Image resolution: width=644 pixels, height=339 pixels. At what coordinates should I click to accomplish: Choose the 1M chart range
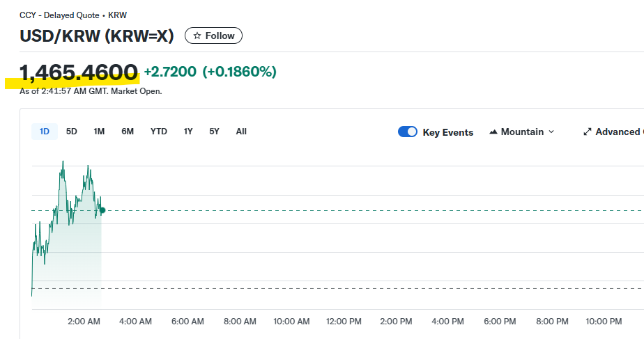[99, 132]
